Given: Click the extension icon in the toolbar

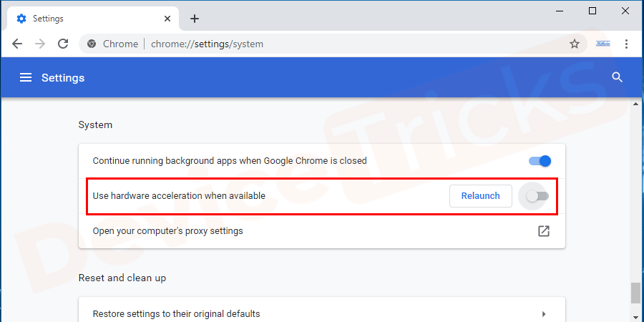Looking at the screenshot, I should pyautogui.click(x=603, y=44).
